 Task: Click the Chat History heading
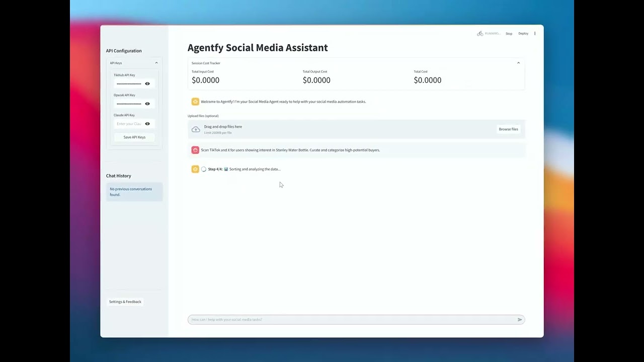coord(119,176)
